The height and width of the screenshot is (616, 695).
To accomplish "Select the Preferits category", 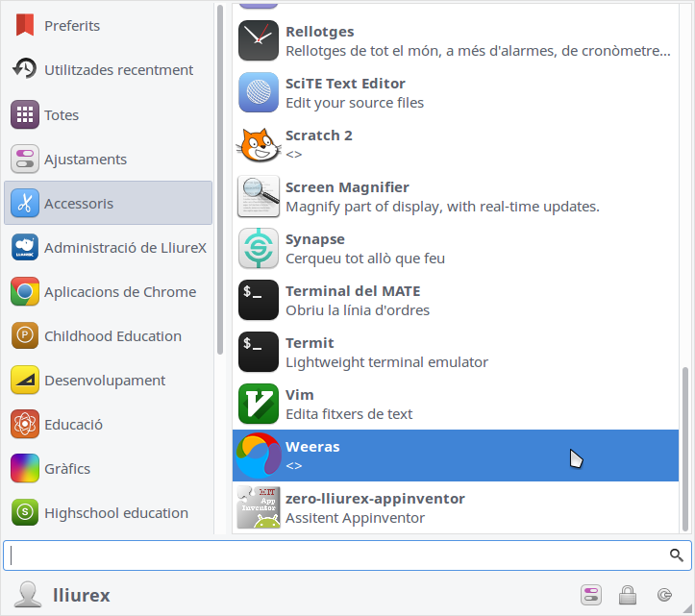I will point(72,26).
